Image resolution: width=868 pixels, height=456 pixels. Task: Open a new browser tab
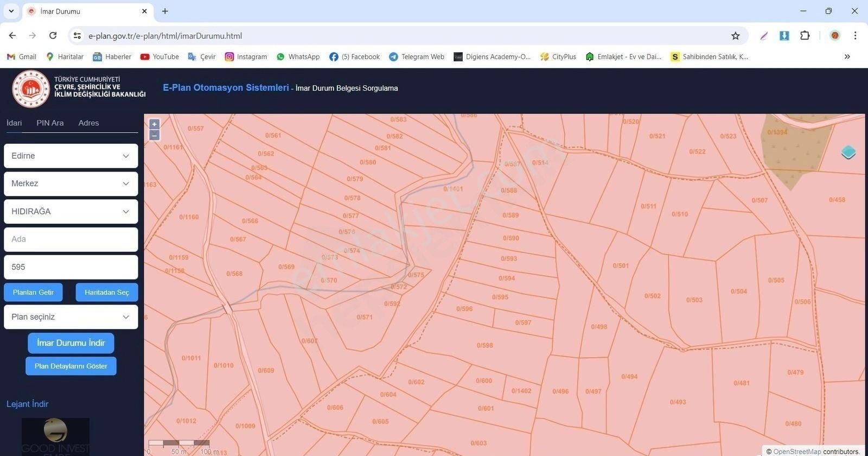[x=165, y=11]
